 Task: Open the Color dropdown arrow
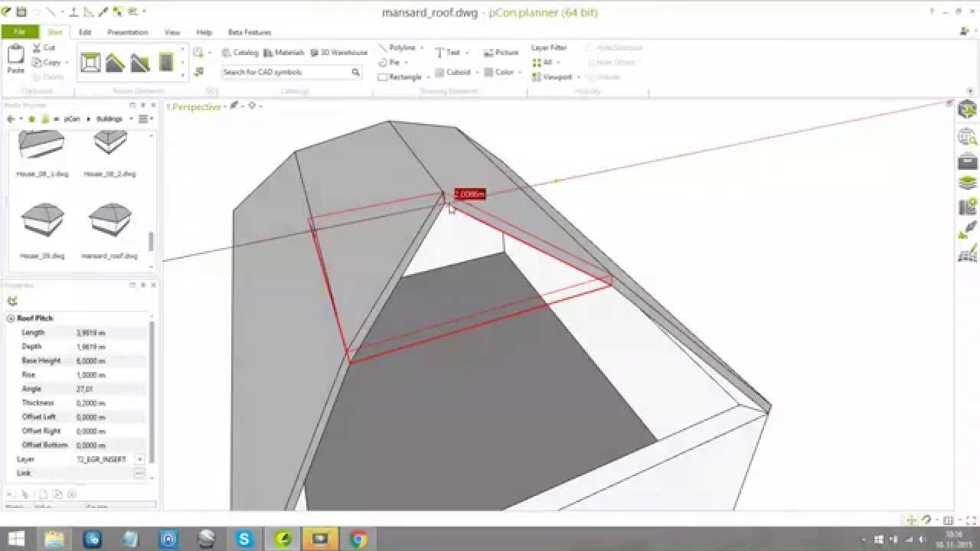pyautogui.click(x=520, y=72)
